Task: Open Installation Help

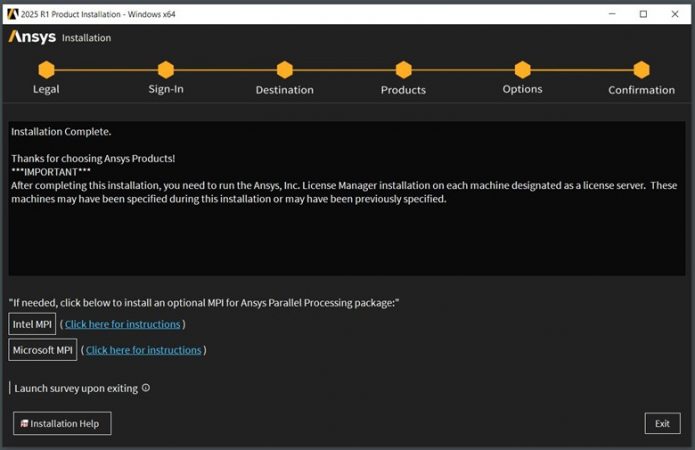Action: click(62, 423)
